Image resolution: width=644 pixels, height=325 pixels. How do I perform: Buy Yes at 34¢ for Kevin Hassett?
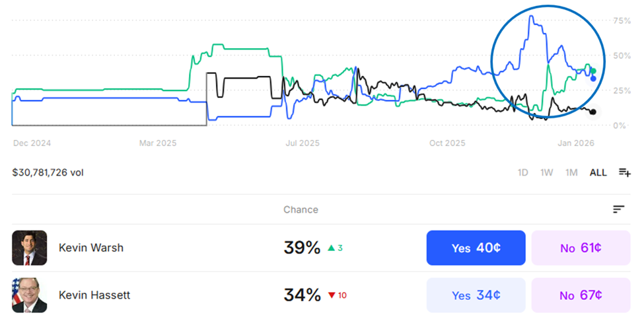click(x=476, y=295)
